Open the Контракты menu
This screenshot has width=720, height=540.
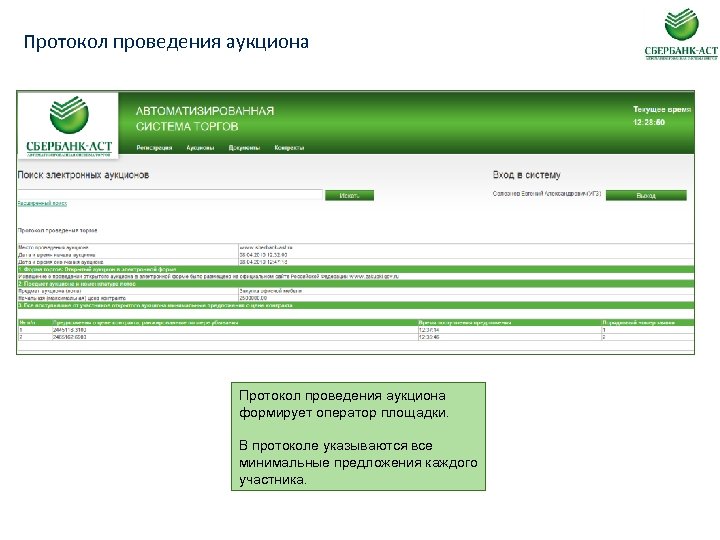coord(289,148)
